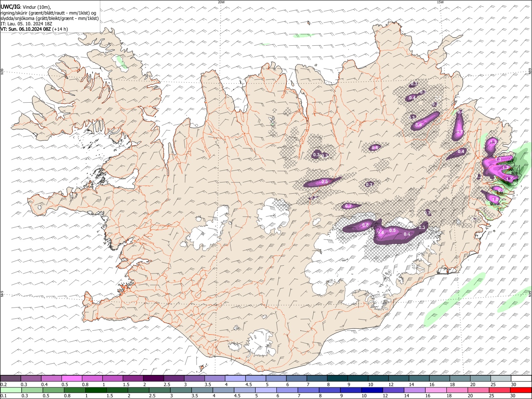
Task: Pick the dusky purple-gray 0.2 legend swatch
Action: coord(11,379)
